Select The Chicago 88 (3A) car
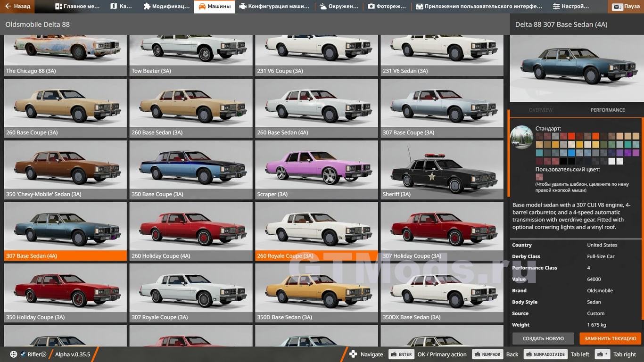Image resolution: width=644 pixels, height=362 pixels. 66,56
